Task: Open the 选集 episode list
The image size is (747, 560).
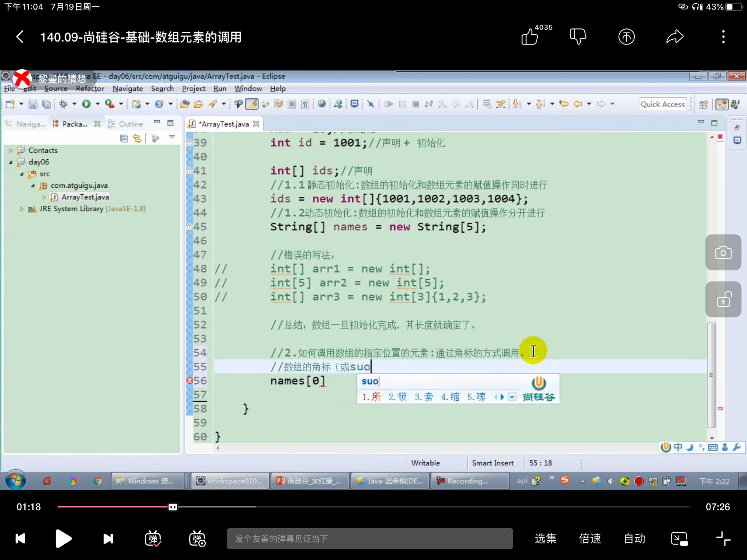Action: [545, 538]
